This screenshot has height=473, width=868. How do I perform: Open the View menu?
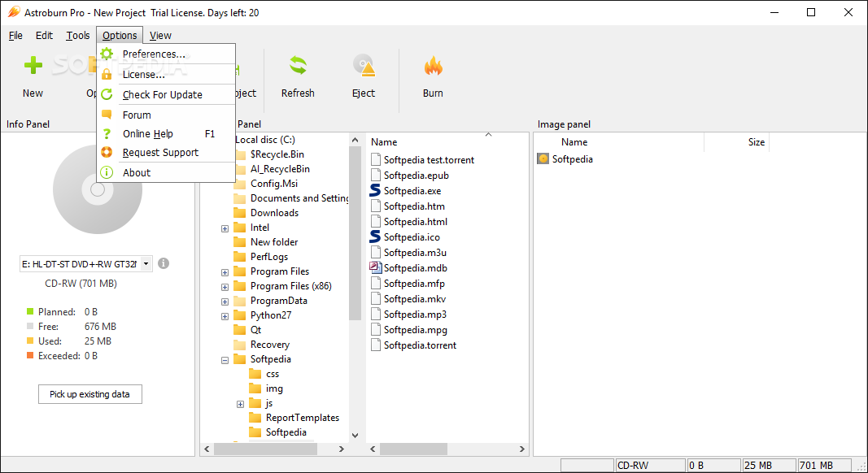tap(160, 36)
